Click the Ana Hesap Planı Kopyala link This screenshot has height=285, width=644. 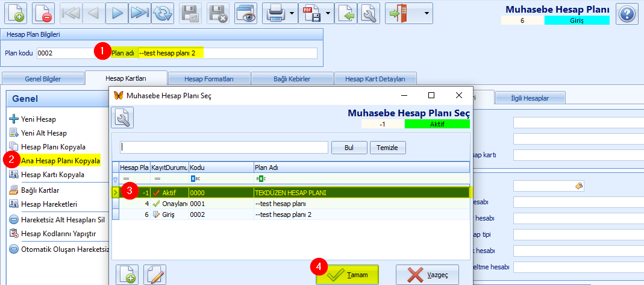pos(60,161)
